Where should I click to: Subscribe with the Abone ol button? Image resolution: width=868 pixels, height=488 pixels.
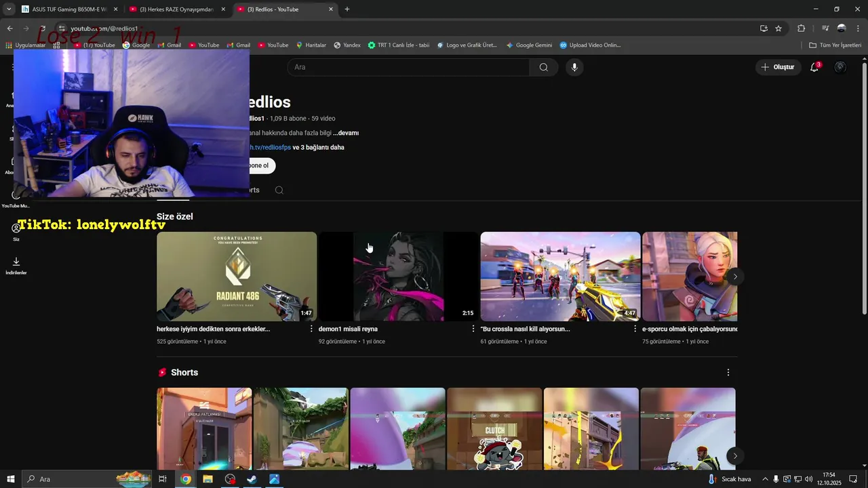(262, 165)
